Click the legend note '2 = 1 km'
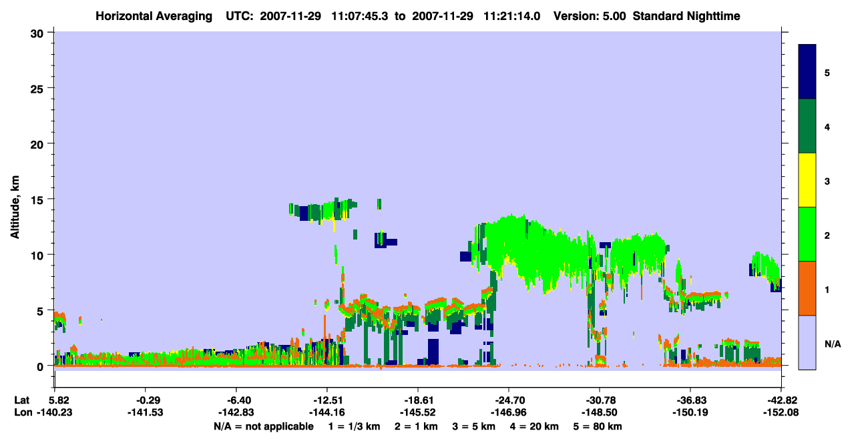 pos(416,426)
